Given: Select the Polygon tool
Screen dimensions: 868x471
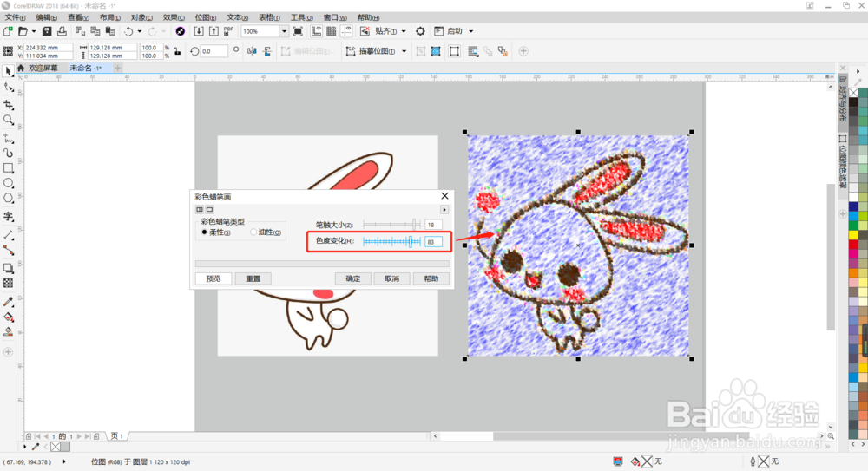Looking at the screenshot, I should point(9,198).
